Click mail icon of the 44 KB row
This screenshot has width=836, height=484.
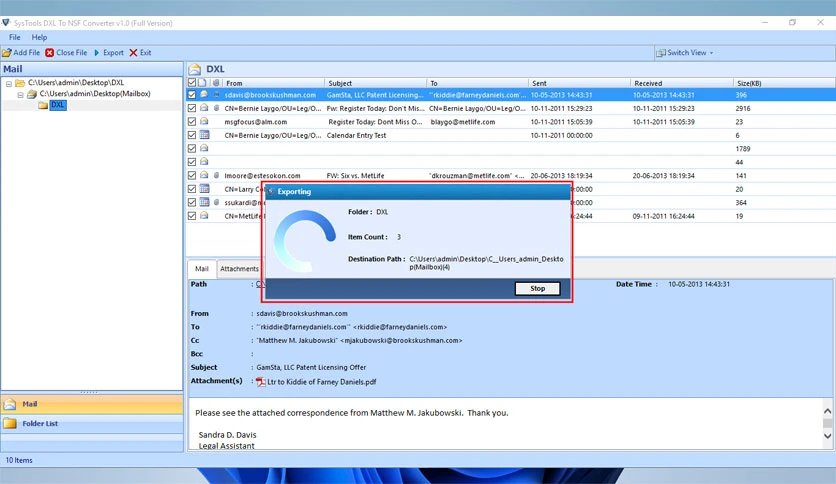(x=204, y=162)
